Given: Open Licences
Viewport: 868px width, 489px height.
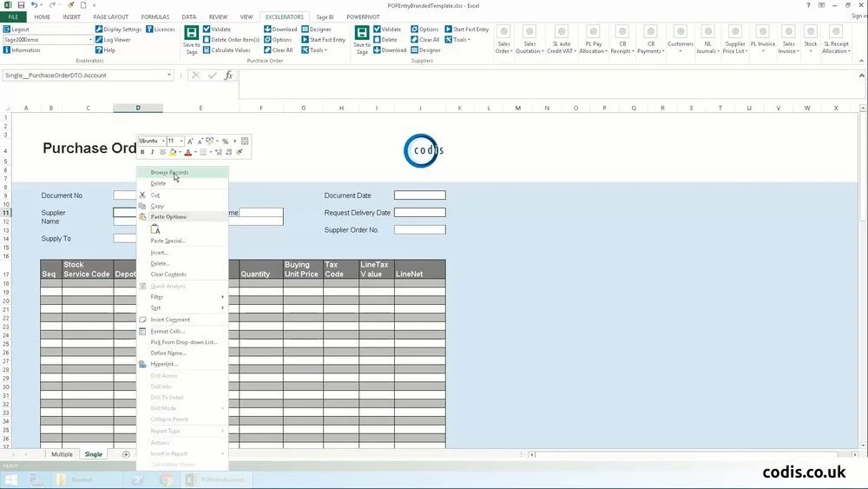Looking at the screenshot, I should (x=161, y=30).
